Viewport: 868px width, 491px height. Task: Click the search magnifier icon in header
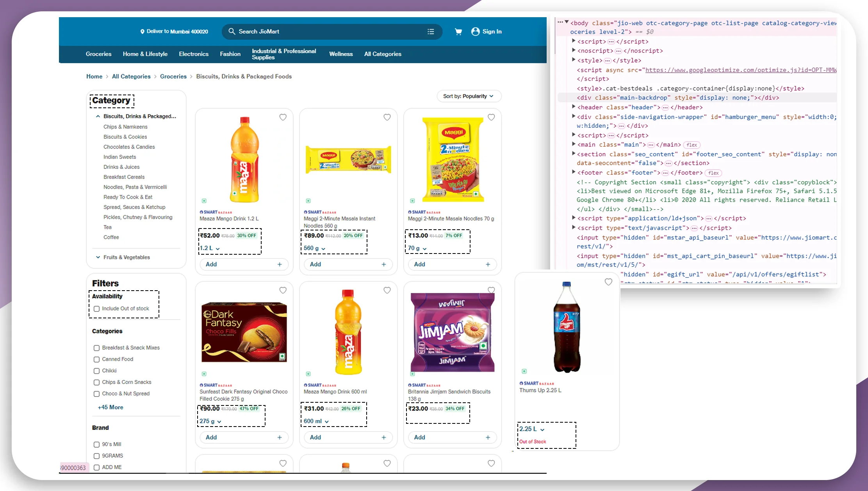point(232,31)
